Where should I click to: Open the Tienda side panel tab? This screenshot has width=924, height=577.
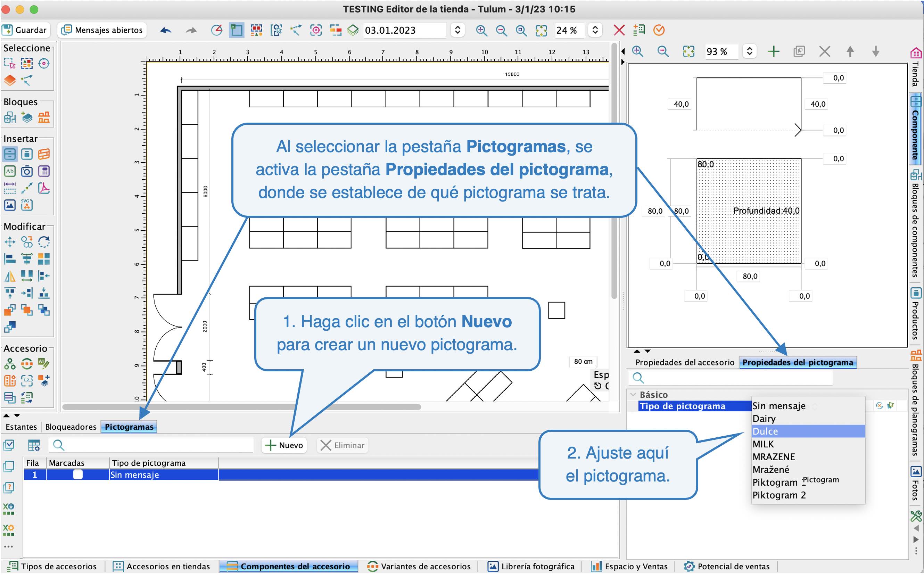(916, 68)
